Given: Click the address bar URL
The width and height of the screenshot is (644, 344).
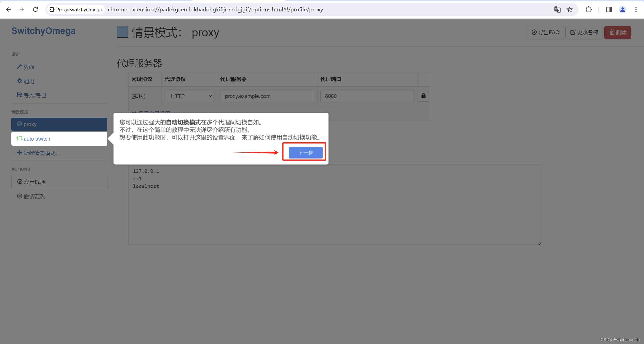Looking at the screenshot, I should 215,10.
